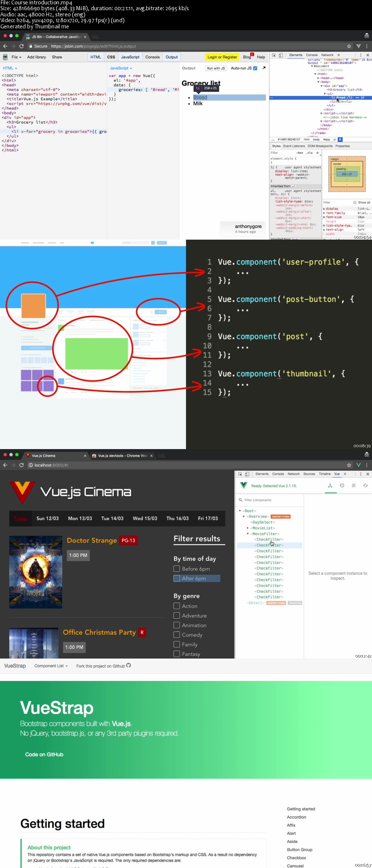This screenshot has width=372, height=868.
Task: Toggle the Auto-run JS checkbox
Action: pos(255,68)
